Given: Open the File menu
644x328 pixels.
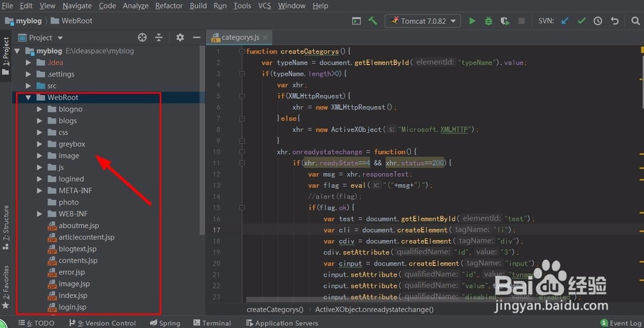Looking at the screenshot, I should click(7, 6).
